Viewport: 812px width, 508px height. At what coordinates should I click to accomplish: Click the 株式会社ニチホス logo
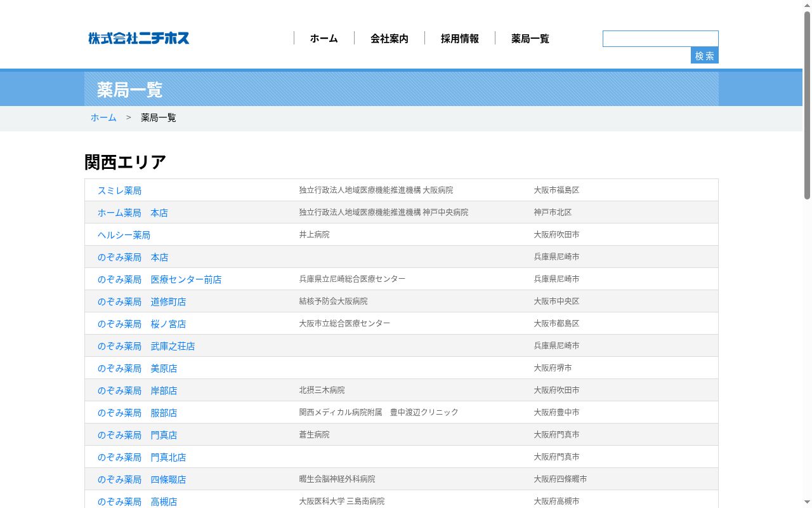pyautogui.click(x=139, y=38)
